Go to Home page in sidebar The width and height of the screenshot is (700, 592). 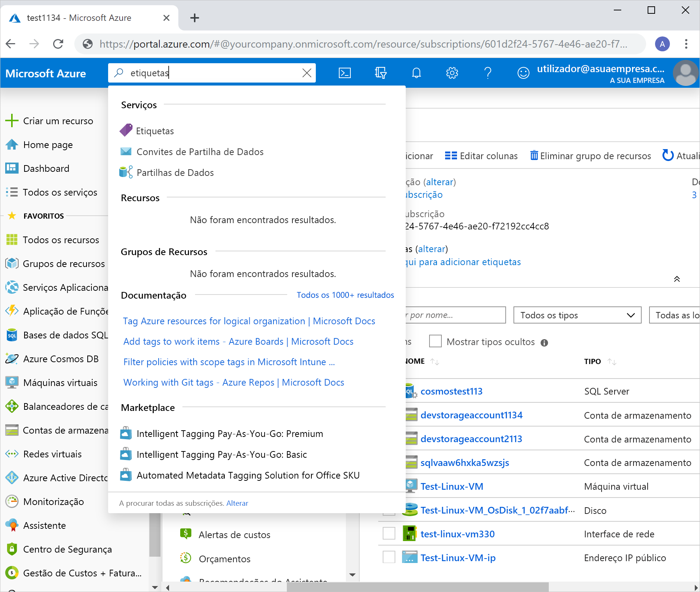[x=48, y=145]
